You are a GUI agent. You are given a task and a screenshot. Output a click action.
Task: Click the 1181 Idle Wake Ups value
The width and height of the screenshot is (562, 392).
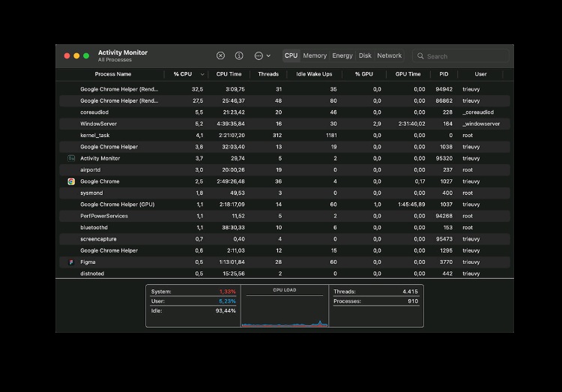click(x=331, y=135)
